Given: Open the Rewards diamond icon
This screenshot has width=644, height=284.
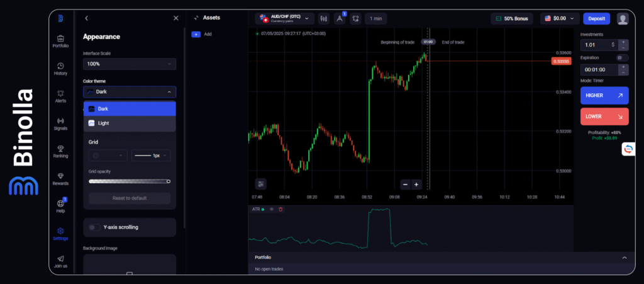Looking at the screenshot, I should [60, 178].
